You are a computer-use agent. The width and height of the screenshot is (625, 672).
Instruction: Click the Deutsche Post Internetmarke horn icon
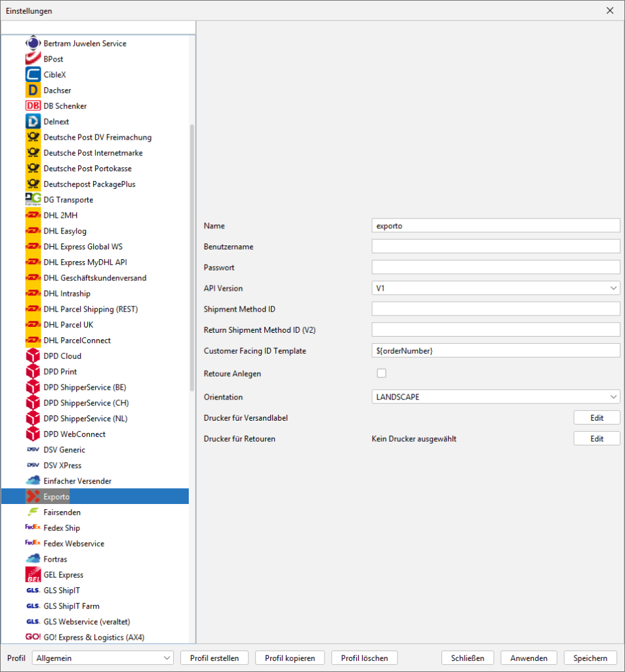click(33, 153)
